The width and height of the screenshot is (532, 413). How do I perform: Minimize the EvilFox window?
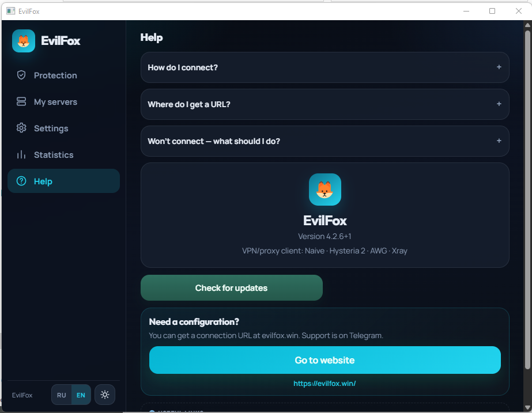point(466,11)
